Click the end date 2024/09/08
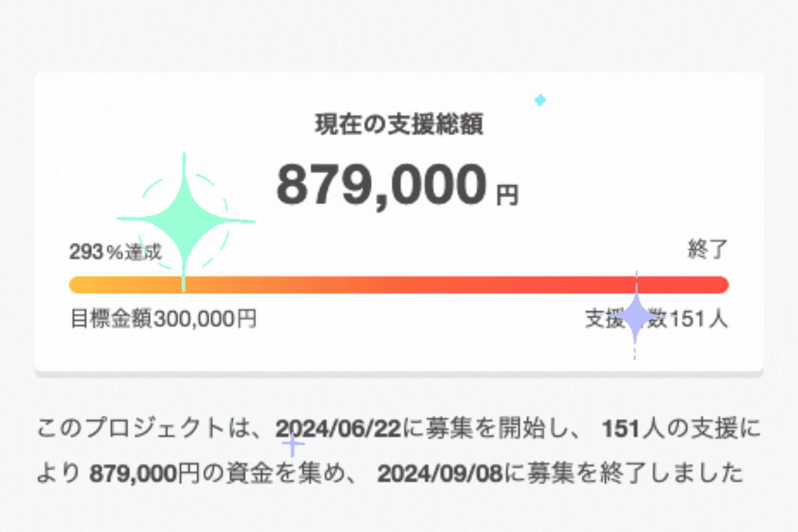Image resolution: width=798 pixels, height=532 pixels. [x=440, y=473]
